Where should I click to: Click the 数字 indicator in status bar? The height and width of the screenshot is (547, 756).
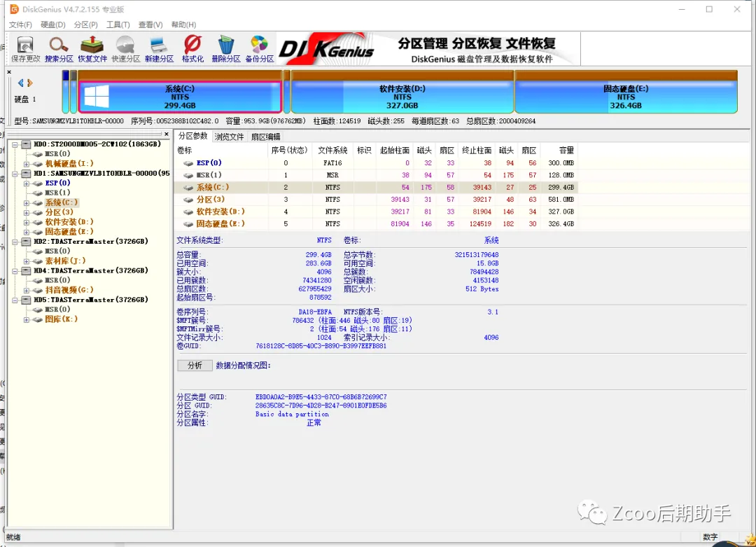coord(710,537)
